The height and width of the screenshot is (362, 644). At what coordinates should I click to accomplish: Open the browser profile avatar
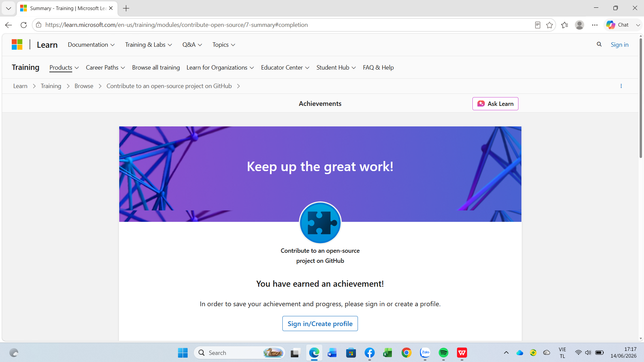click(580, 25)
